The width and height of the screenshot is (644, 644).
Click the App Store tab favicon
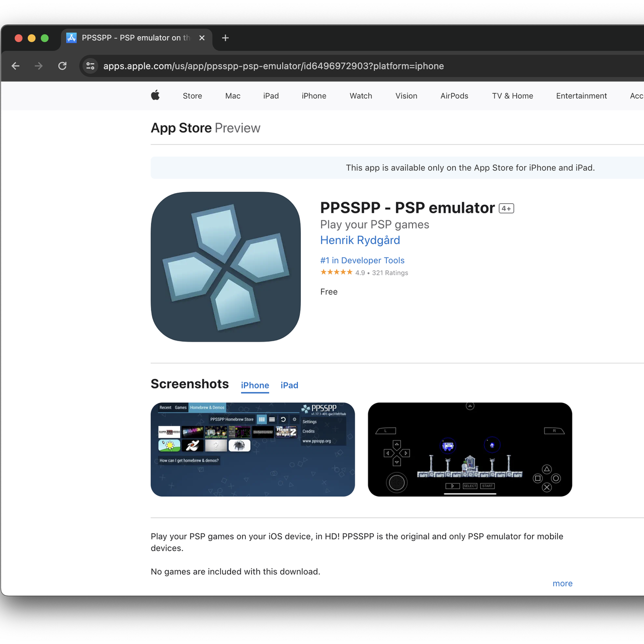71,38
